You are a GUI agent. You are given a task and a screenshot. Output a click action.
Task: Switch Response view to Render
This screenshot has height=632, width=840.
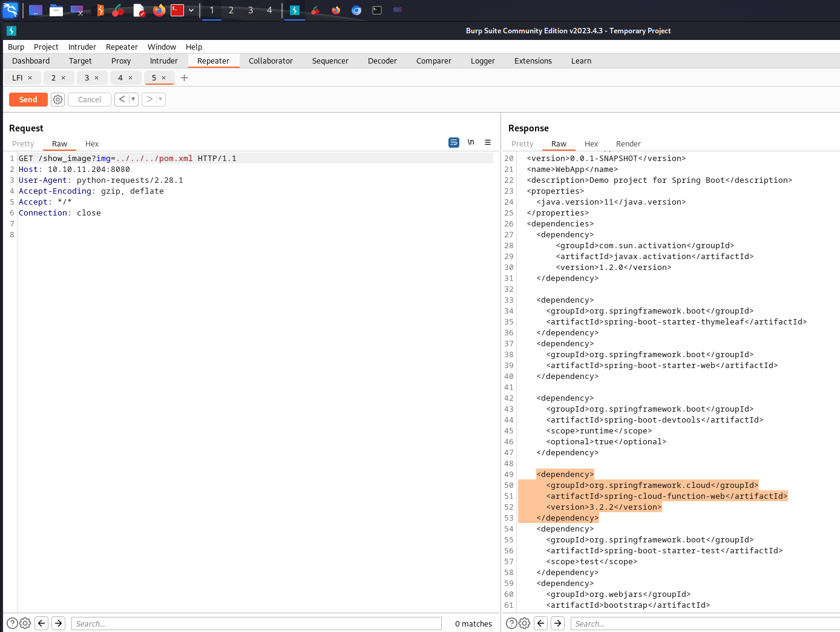(628, 144)
